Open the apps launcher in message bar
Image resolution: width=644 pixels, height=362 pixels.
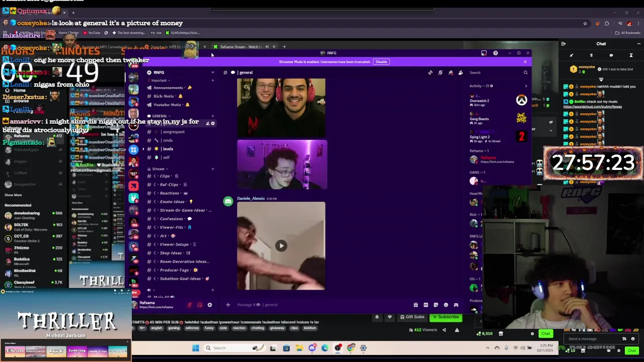(456, 305)
